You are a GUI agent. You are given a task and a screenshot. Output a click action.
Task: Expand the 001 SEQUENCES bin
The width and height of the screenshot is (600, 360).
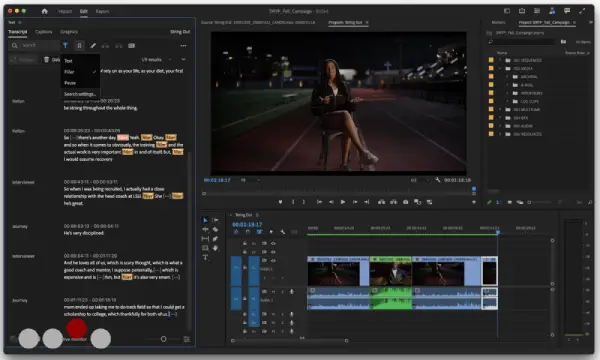[500, 60]
